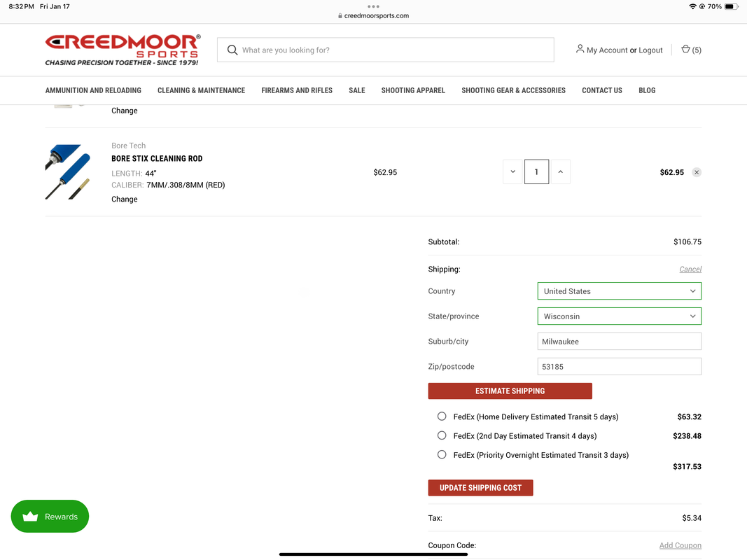Tap the lock icon beside creedmoorsports.com
The height and width of the screenshot is (560, 747).
point(340,15)
